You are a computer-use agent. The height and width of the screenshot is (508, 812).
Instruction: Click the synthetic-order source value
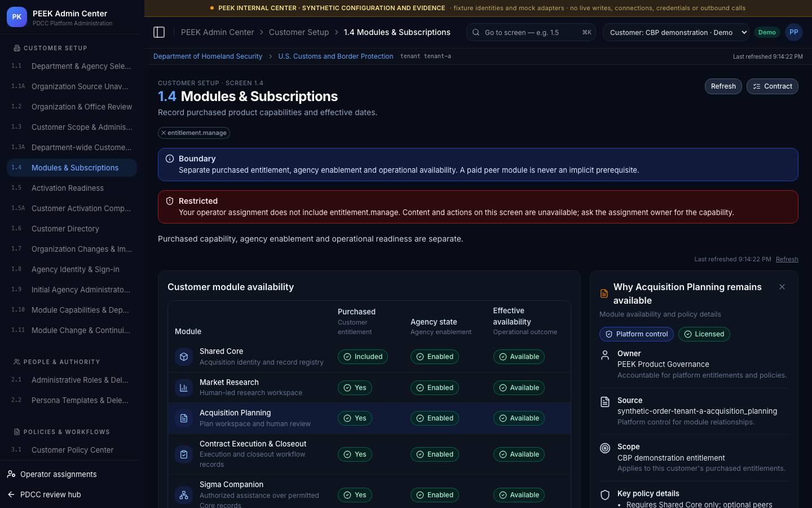pos(697,411)
